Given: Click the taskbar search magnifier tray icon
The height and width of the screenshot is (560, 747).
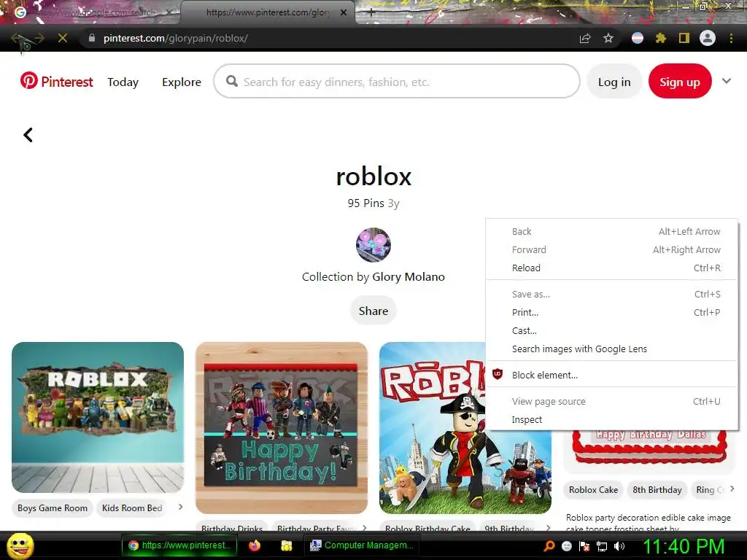Looking at the screenshot, I should coord(549,545).
